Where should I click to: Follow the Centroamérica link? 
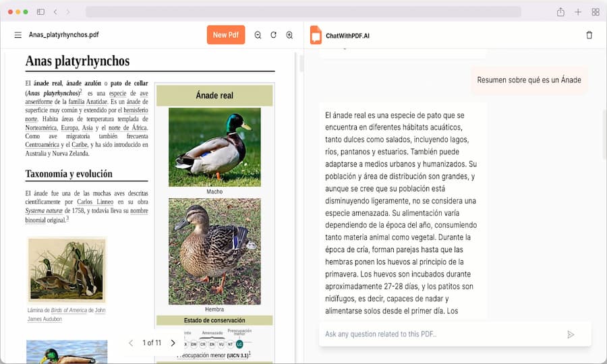point(42,145)
